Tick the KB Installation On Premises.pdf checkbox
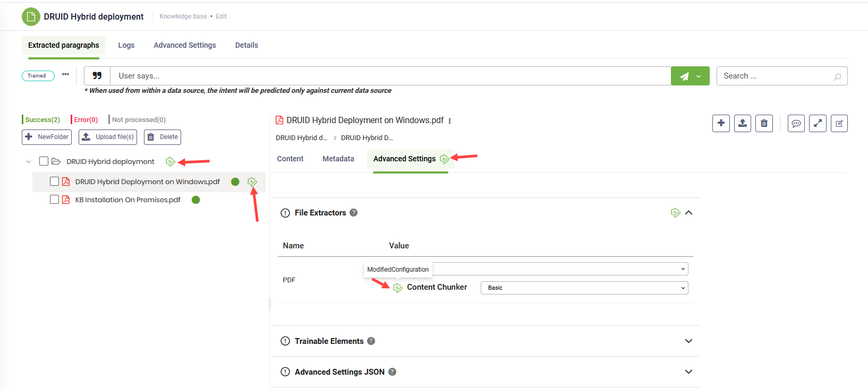This screenshot has width=868, height=389. tap(54, 200)
